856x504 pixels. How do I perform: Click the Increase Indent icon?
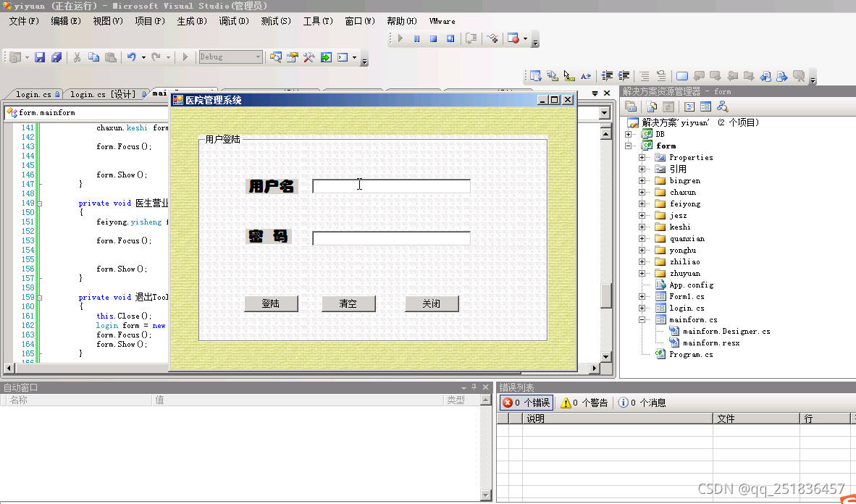pos(624,76)
